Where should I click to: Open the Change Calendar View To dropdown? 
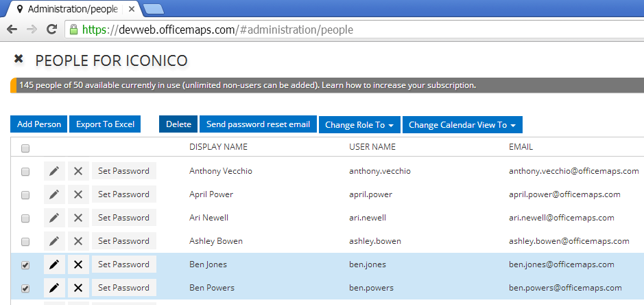coord(462,125)
